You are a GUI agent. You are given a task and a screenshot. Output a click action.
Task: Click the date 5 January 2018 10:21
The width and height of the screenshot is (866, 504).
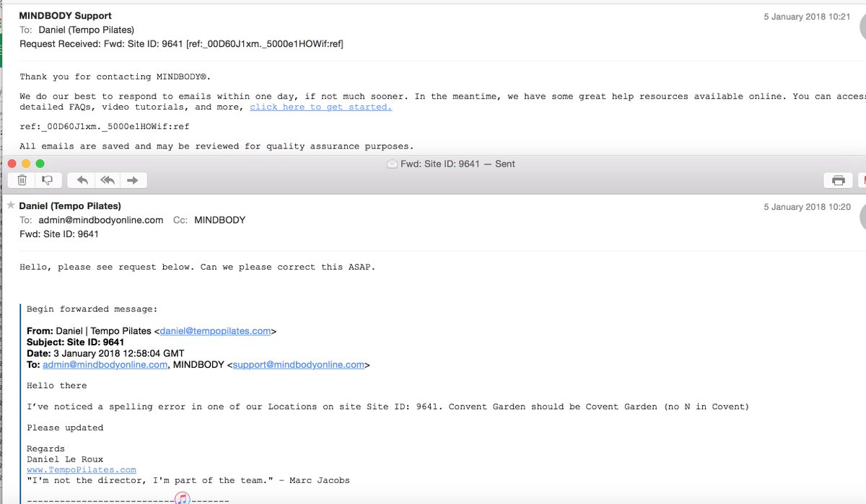coord(807,17)
